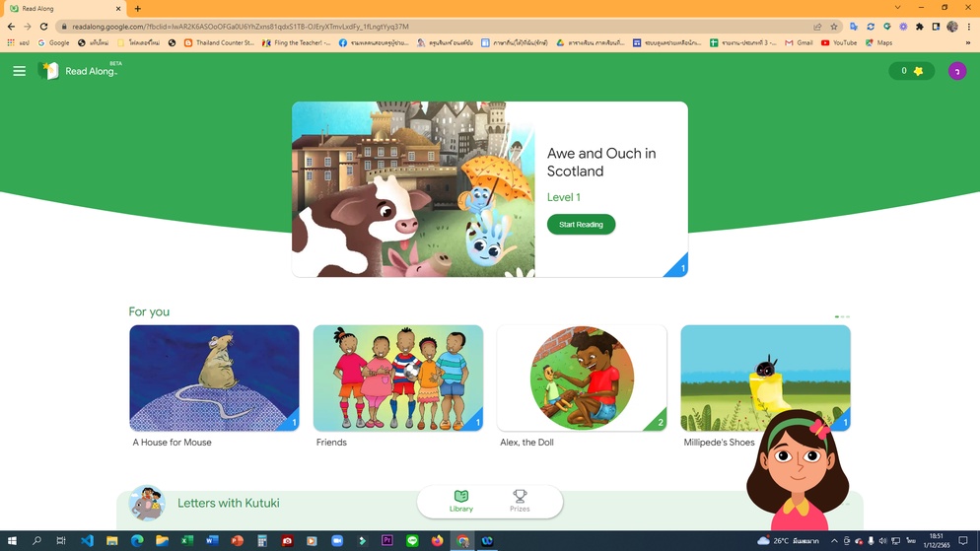This screenshot has height=551, width=980.
Task: Open the browser side panel icon
Action: point(936,27)
